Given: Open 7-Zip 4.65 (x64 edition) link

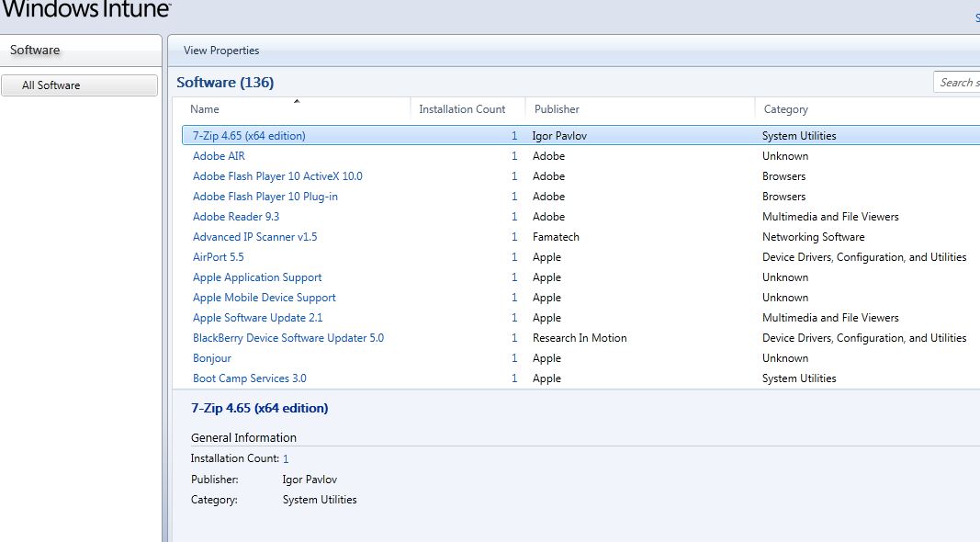Looking at the screenshot, I should (249, 136).
